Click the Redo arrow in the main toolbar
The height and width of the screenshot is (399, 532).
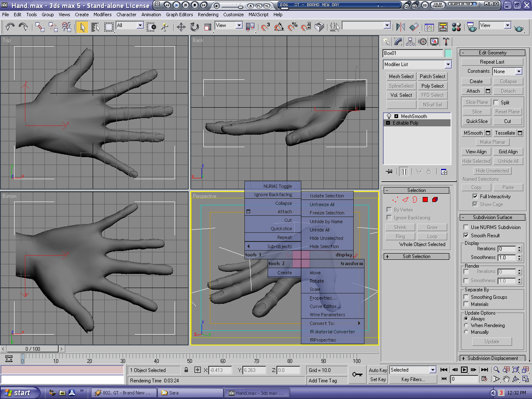click(23, 27)
